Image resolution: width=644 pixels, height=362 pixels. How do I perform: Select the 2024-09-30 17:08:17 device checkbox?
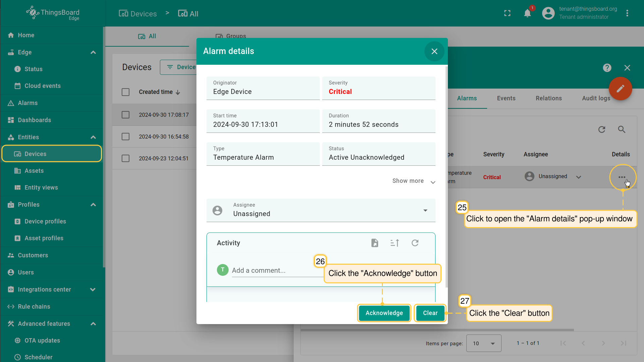[126, 115]
